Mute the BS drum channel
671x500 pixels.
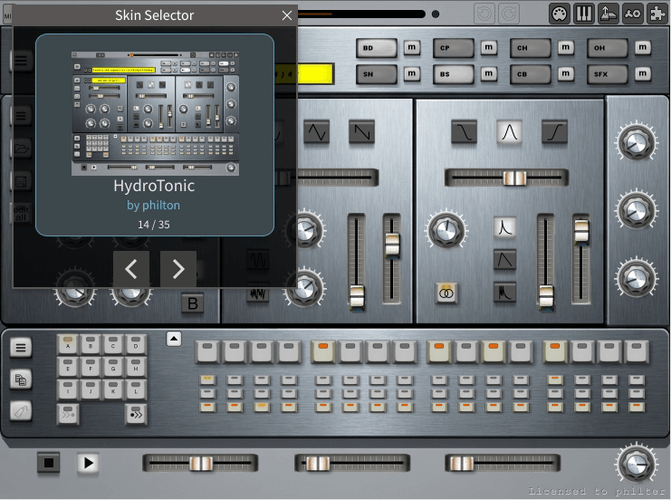tap(489, 74)
